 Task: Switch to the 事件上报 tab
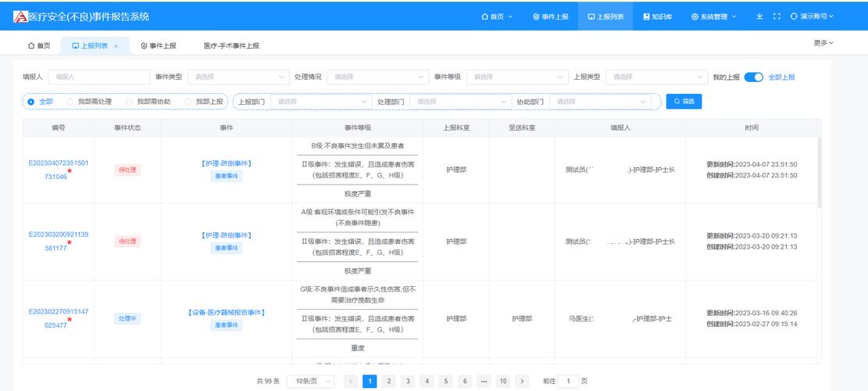pos(159,46)
